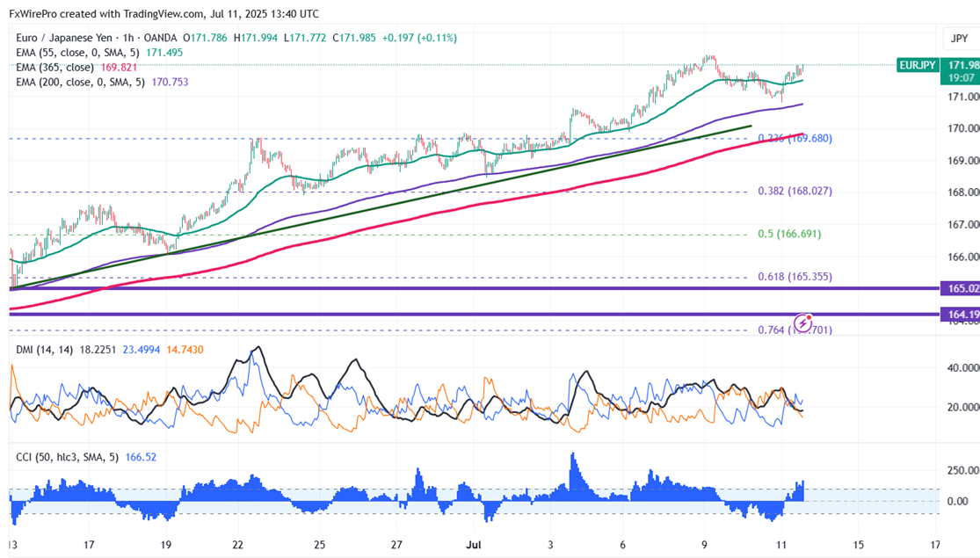Click the 23.4994 DMI plus value
This screenshot has width=980, height=558.
[x=142, y=350]
